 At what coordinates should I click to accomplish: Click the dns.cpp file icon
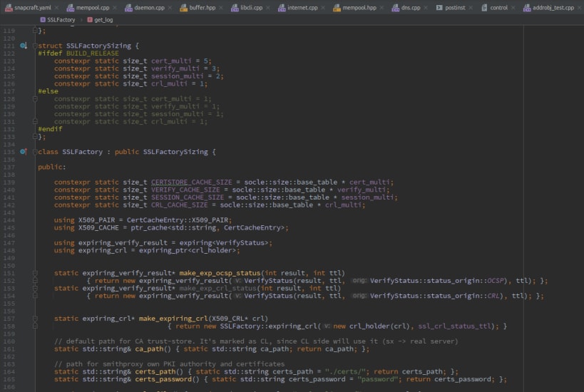pyautogui.click(x=396, y=7)
